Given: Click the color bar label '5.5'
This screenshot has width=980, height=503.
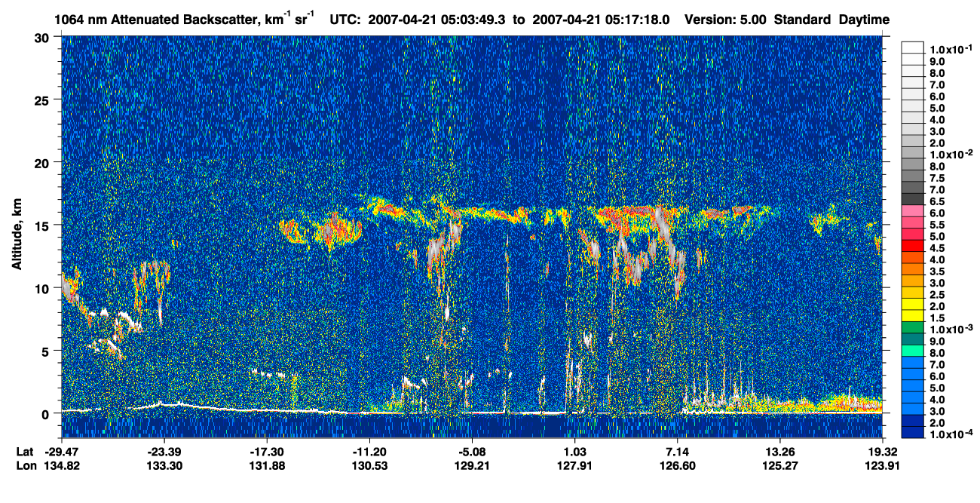Looking at the screenshot, I should click(937, 225).
